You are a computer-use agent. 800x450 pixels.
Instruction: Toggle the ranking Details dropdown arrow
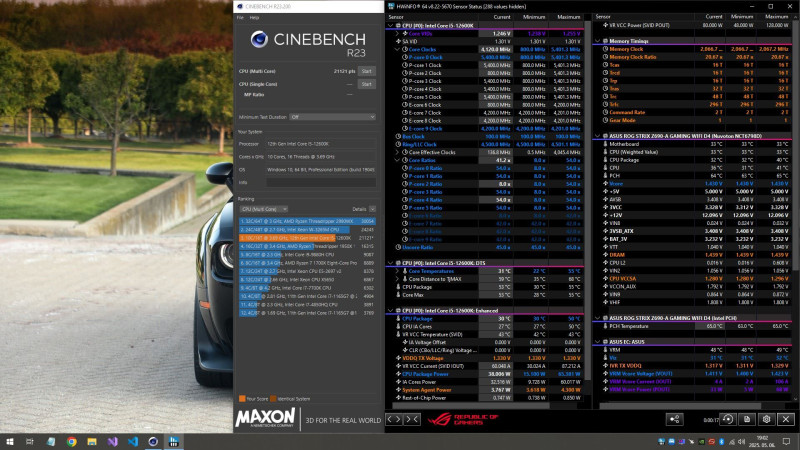click(372, 209)
